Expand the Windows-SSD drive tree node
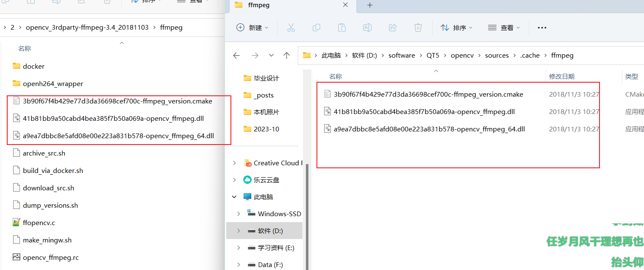The image size is (644, 270). [239, 214]
